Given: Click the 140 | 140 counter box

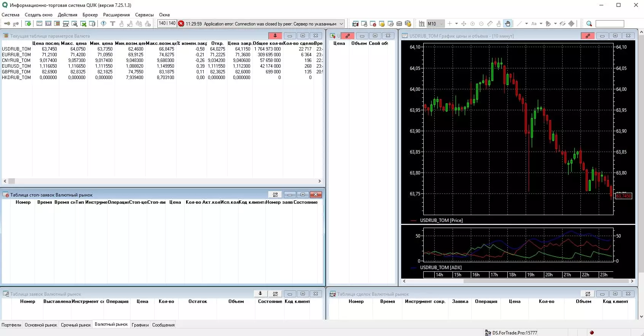Looking at the screenshot, I should pyautogui.click(x=167, y=24).
